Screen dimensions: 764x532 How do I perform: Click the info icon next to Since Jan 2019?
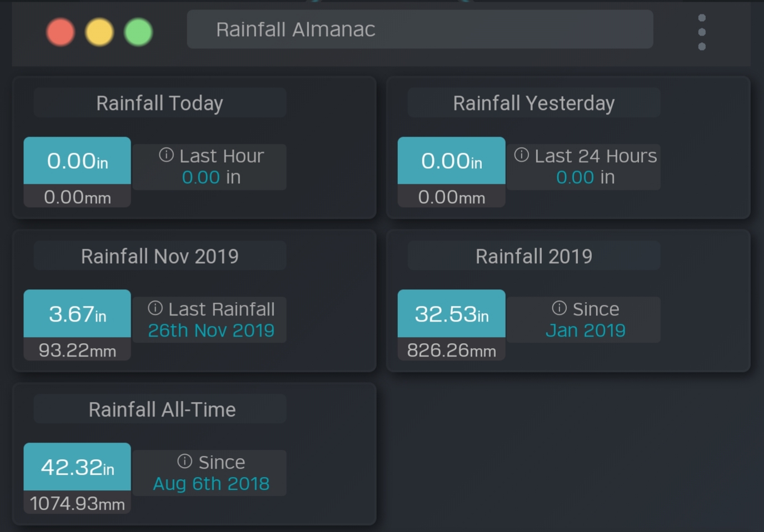click(x=559, y=308)
